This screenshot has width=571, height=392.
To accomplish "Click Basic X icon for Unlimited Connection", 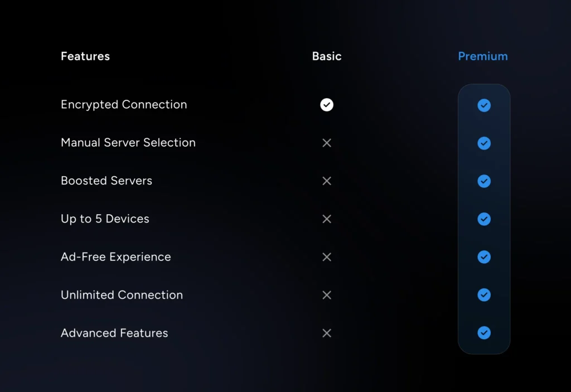I will click(327, 295).
